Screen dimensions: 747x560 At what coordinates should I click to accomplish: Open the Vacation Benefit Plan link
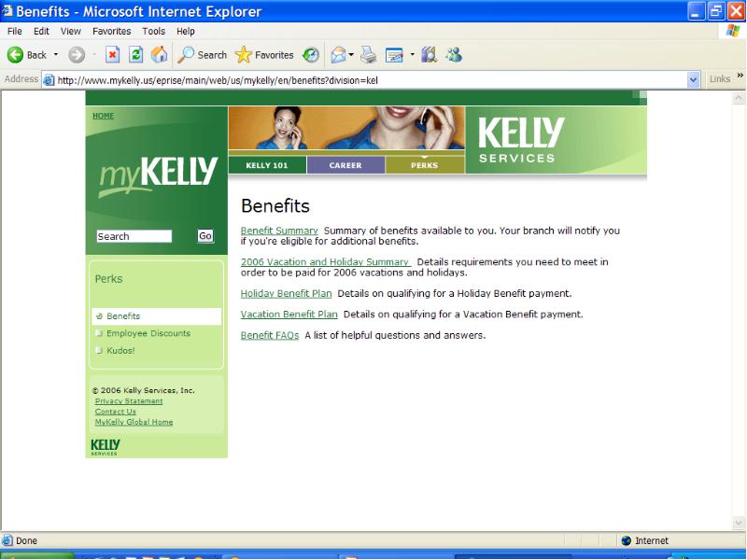click(289, 315)
